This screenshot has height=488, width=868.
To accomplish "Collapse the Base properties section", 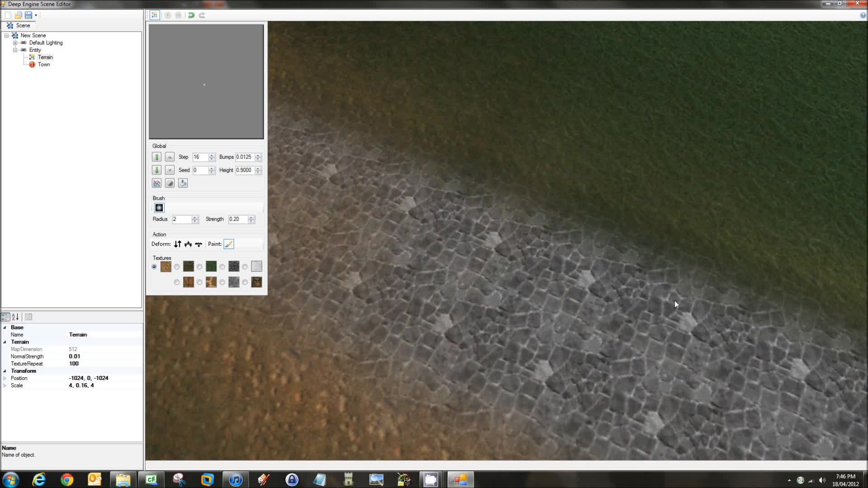I will 5,327.
